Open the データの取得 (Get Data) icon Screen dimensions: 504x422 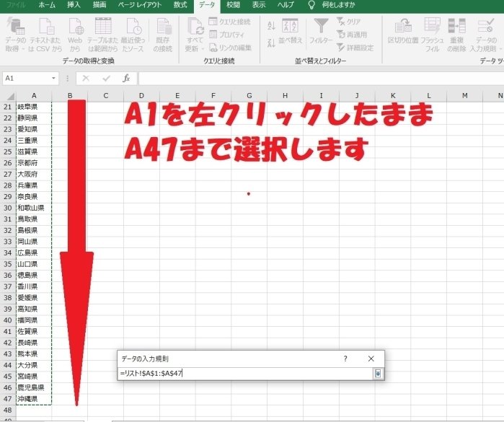(15, 27)
